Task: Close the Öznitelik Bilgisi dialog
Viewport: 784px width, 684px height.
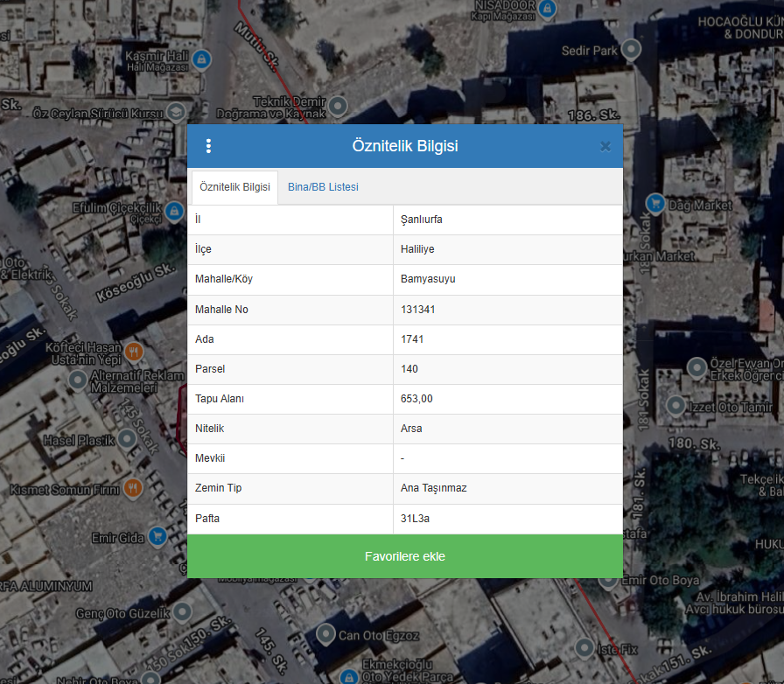Action: pos(605,146)
